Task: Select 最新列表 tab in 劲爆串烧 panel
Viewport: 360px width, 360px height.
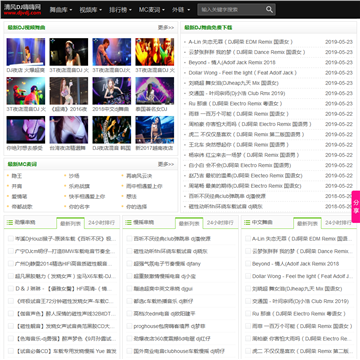Action: pyautogui.click(x=70, y=223)
